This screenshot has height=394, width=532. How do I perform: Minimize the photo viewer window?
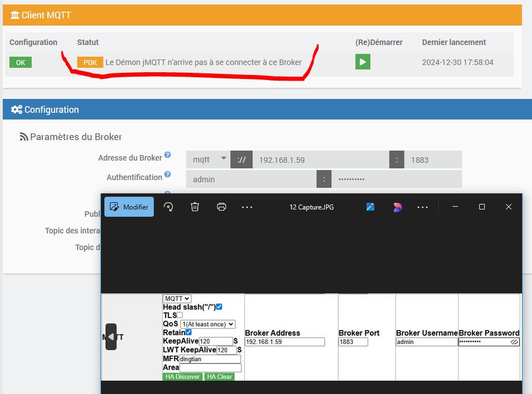pos(455,207)
